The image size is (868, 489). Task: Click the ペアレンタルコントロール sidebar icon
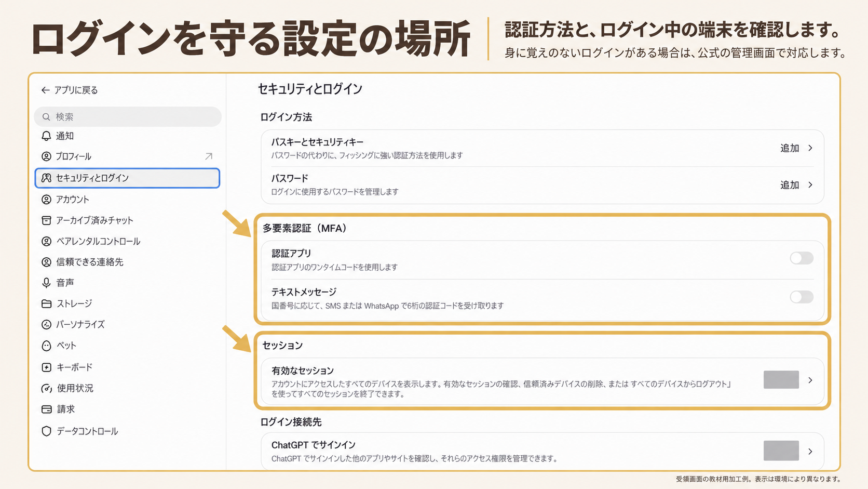[x=46, y=241]
